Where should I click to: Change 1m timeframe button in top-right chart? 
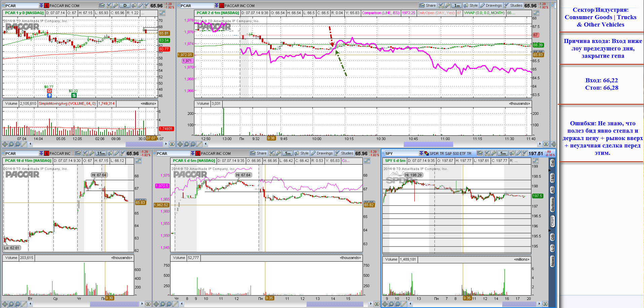click(x=456, y=5)
